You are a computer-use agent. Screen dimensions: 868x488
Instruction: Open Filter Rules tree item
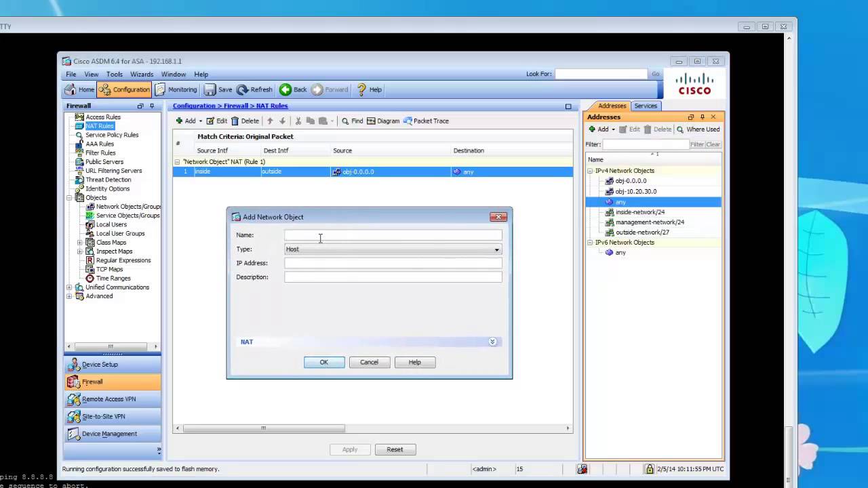point(100,152)
